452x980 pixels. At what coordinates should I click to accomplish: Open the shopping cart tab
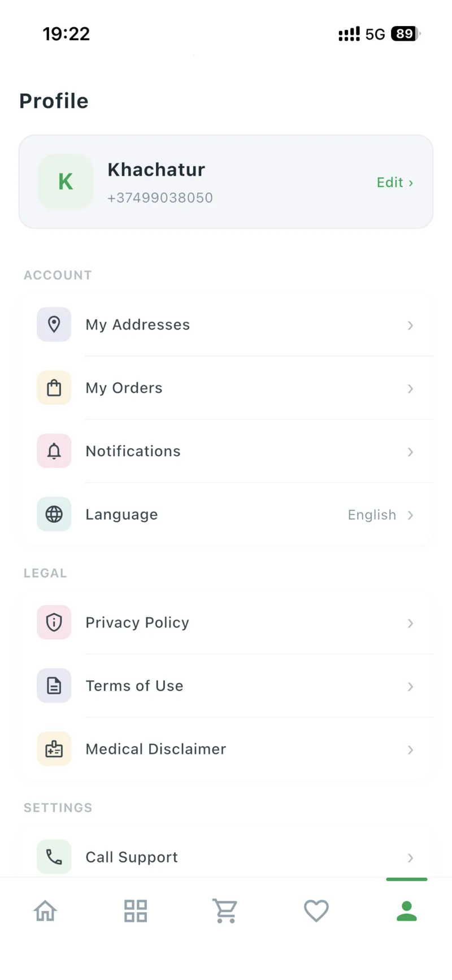[x=225, y=911]
